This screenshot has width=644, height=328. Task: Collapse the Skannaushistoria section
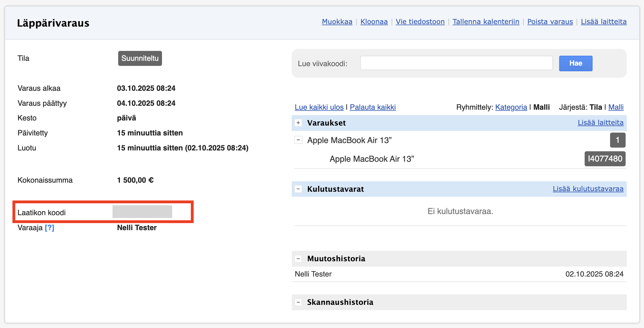tap(298, 302)
